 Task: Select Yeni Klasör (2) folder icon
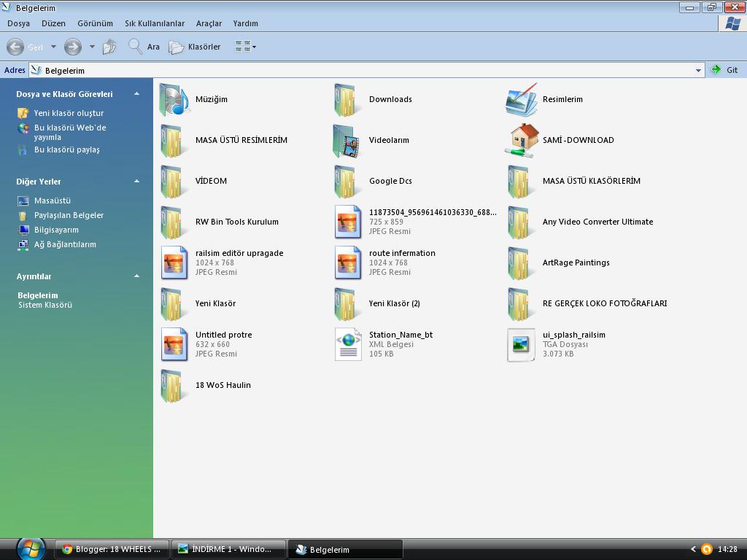(347, 305)
